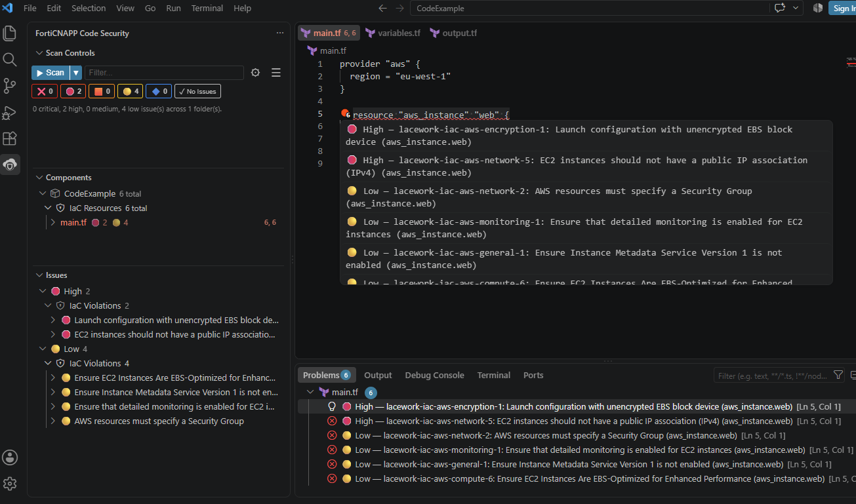
Task: Click the Sign In button
Action: (x=843, y=9)
